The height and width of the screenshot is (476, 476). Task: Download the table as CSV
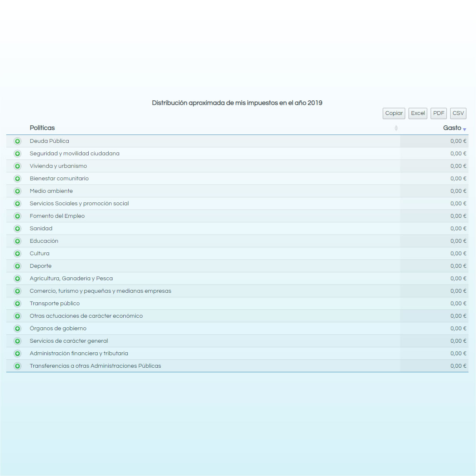pos(458,113)
